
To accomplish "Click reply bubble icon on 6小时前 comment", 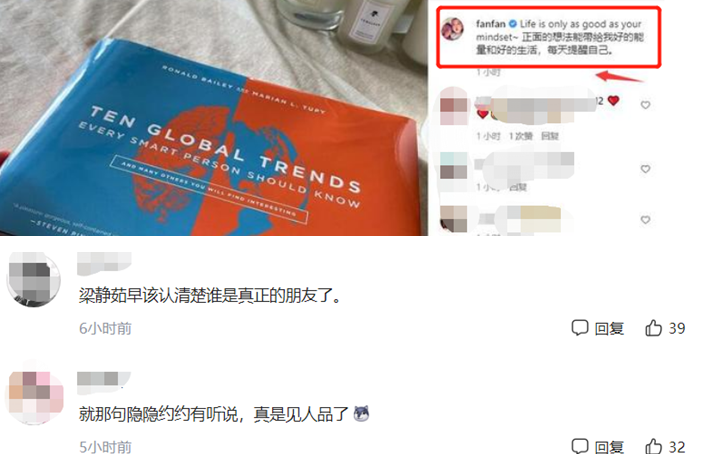I will (x=580, y=328).
